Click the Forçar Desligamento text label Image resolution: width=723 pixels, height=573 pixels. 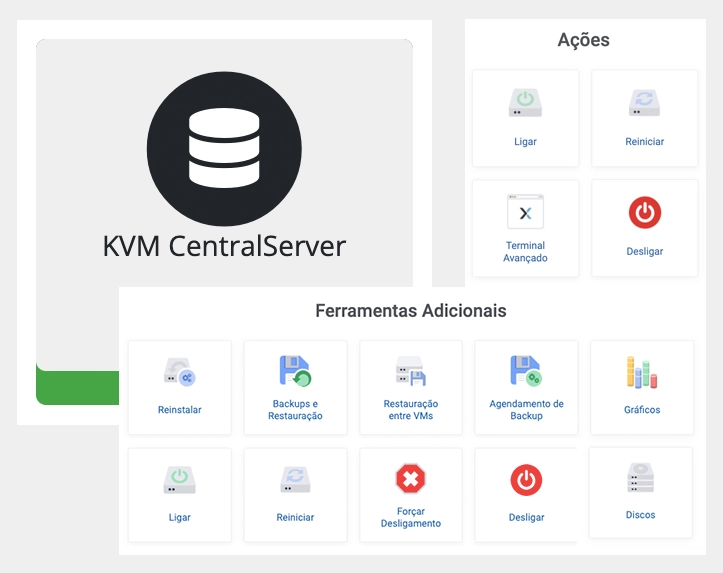coord(411,517)
